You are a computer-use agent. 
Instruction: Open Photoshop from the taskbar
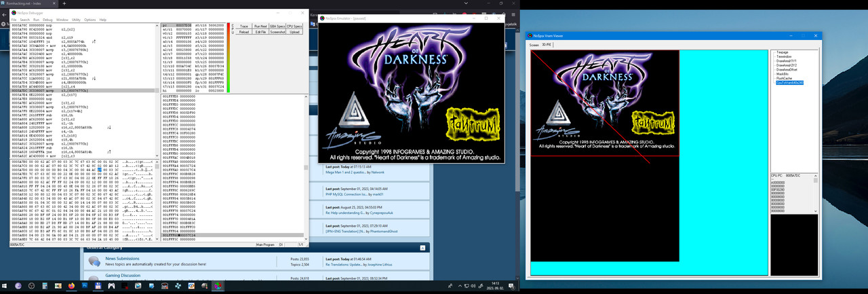[85, 287]
